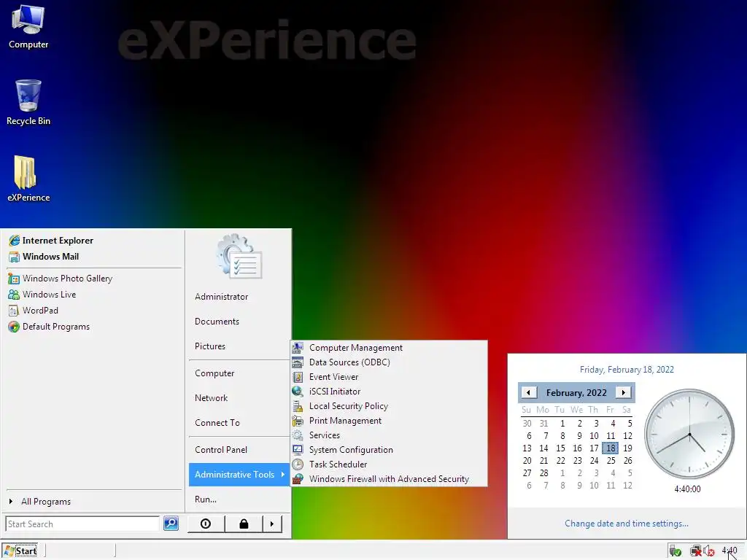Open the Administrator personal folder
This screenshot has width=747, height=560.
pos(221,297)
